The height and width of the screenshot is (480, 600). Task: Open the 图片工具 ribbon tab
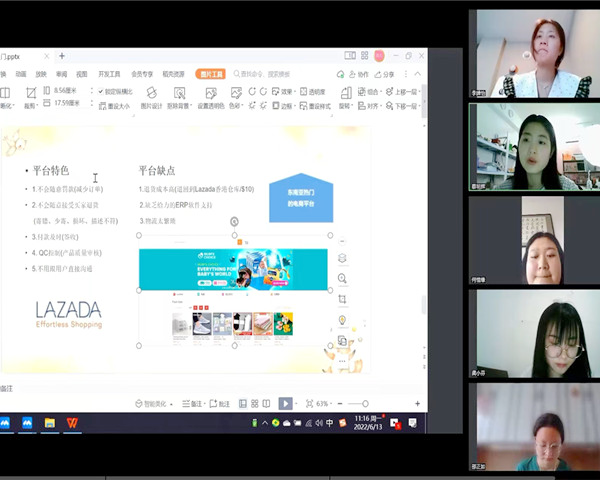(x=211, y=74)
